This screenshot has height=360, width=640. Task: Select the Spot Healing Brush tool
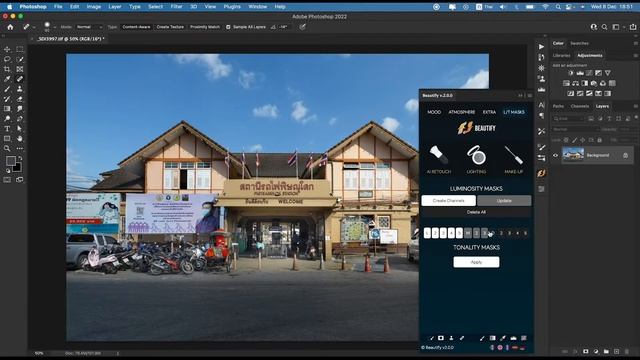click(20, 79)
